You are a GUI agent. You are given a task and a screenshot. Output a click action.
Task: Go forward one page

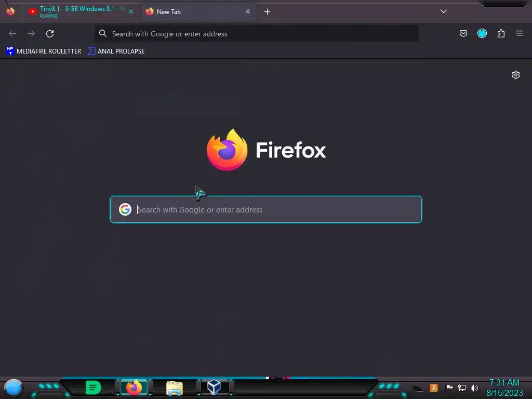pos(31,34)
